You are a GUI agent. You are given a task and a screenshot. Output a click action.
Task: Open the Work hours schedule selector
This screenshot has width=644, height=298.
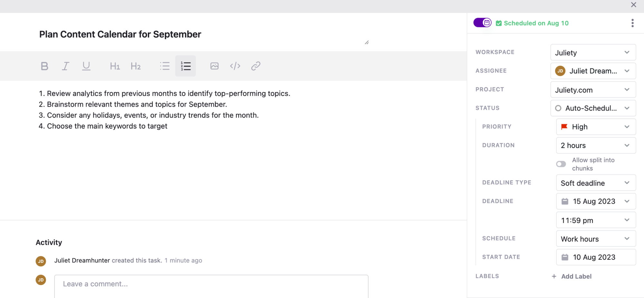coord(596,239)
